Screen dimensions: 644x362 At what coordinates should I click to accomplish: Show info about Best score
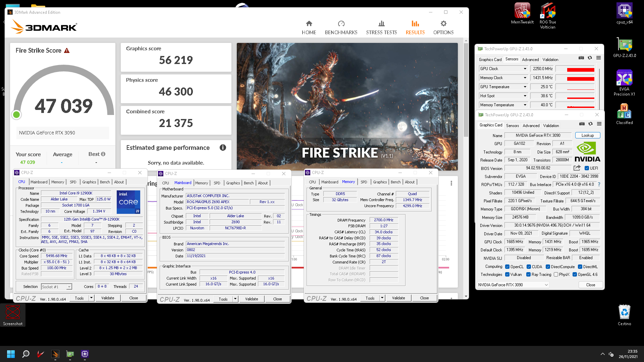(x=103, y=154)
